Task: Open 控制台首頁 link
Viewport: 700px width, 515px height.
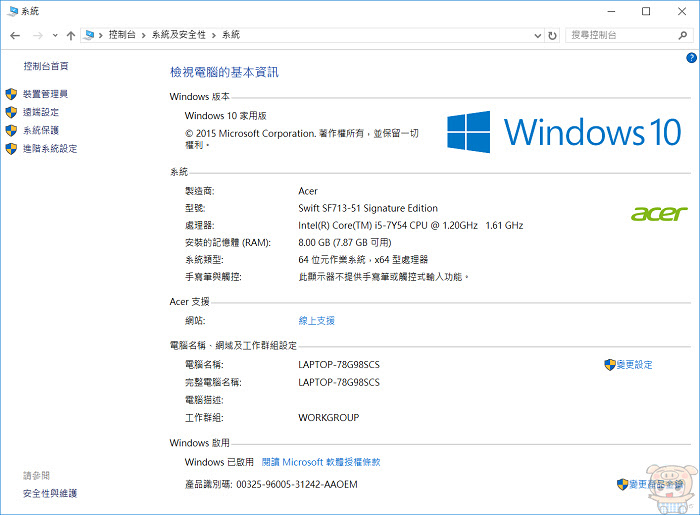Action: pyautogui.click(x=46, y=66)
